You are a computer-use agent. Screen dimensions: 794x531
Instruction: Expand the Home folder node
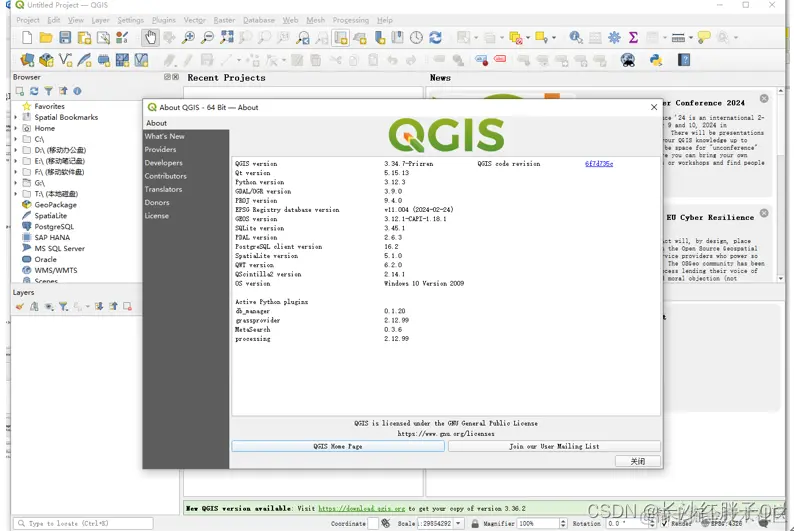point(16,129)
